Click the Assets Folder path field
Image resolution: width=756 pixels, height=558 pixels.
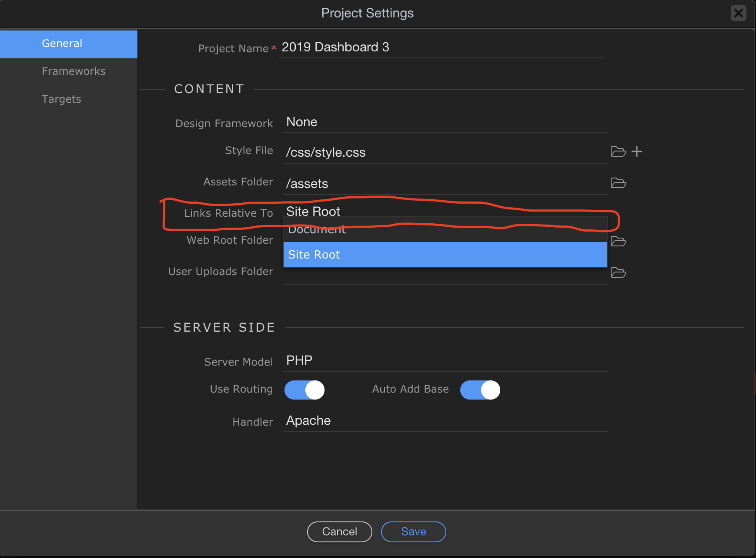point(445,184)
